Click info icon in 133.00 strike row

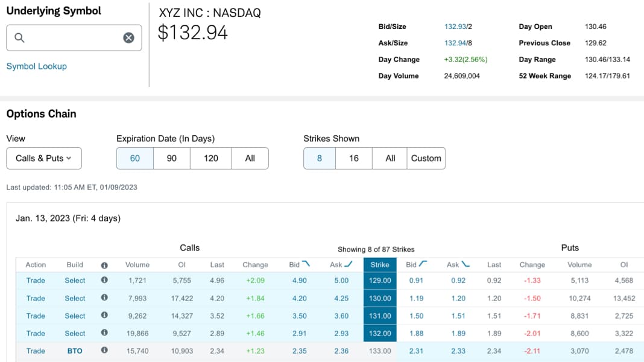104,351
